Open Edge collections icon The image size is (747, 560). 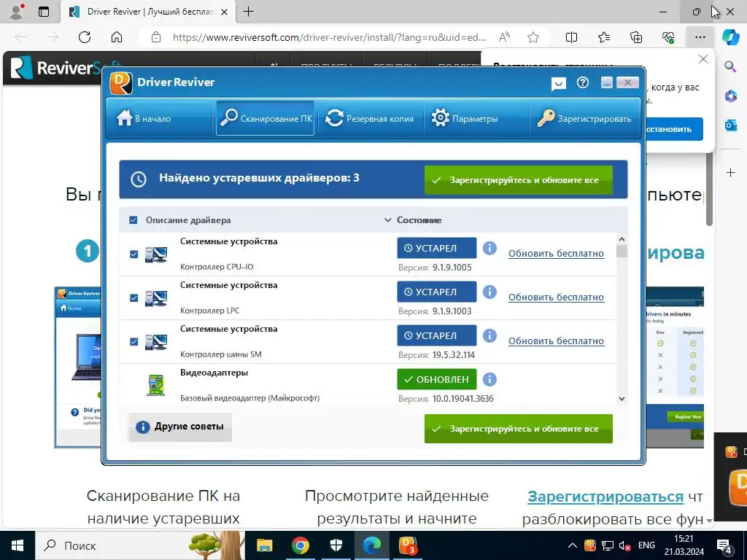(636, 37)
